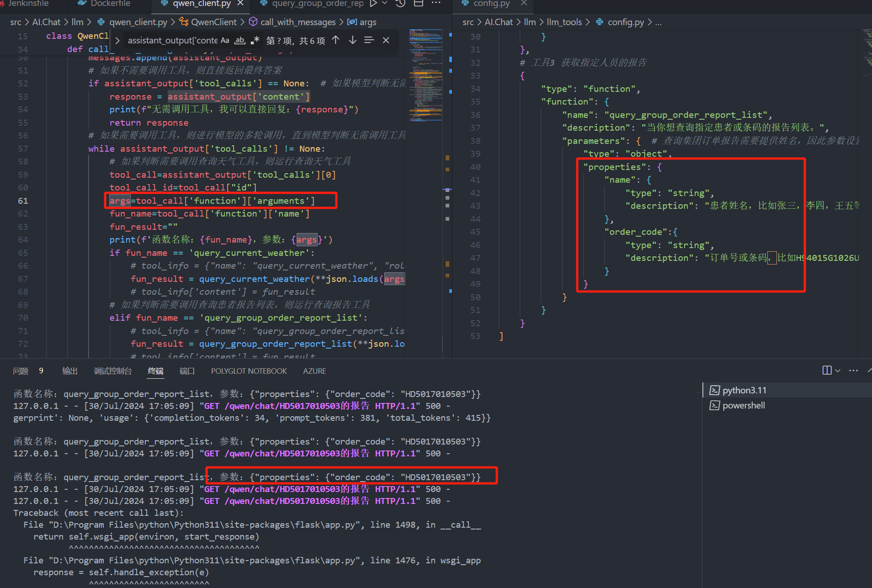
Task: Open the timeline history icon in editor toolbar
Action: (400, 3)
